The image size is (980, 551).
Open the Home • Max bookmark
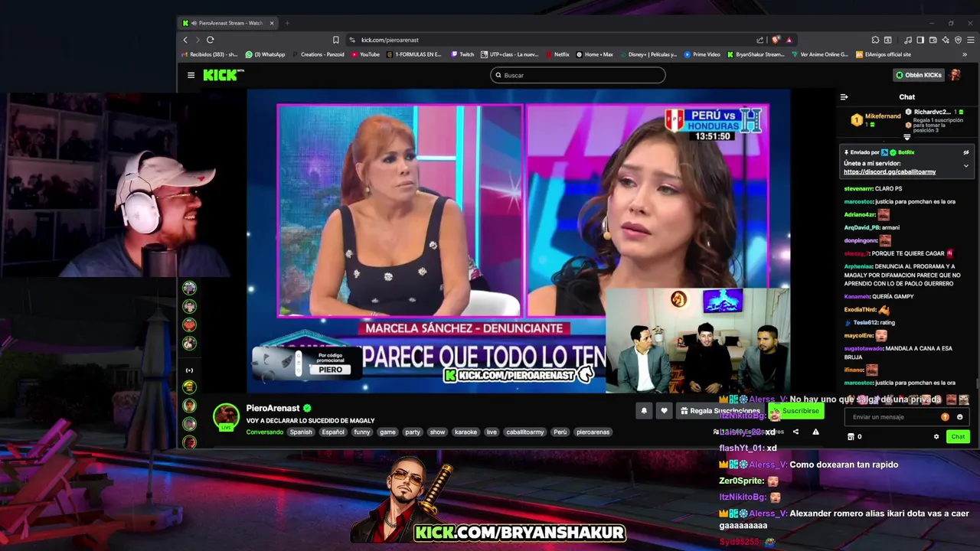[594, 54]
